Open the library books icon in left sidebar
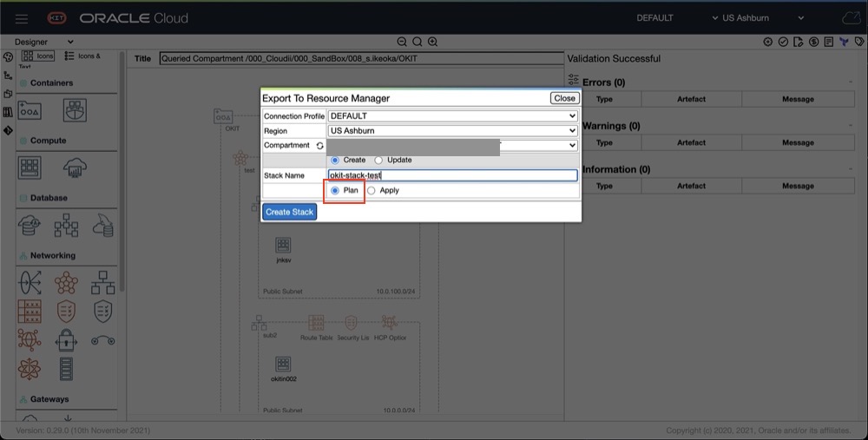The image size is (868, 440). 8,112
